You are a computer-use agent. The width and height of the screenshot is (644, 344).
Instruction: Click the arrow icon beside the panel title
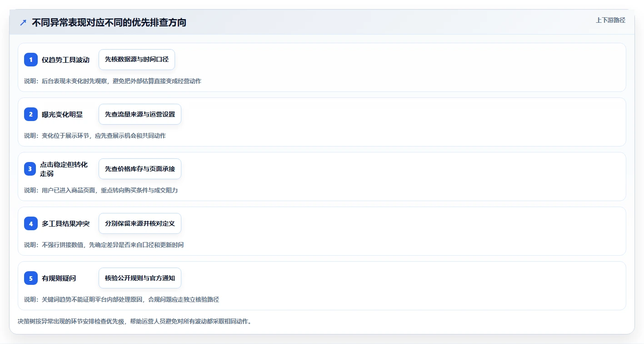tap(23, 22)
